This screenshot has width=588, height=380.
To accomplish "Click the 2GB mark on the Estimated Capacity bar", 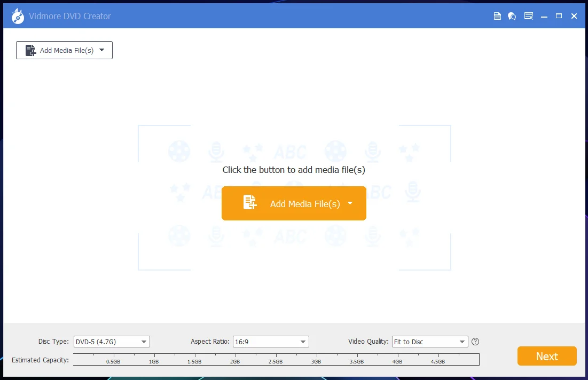I will coord(235,361).
